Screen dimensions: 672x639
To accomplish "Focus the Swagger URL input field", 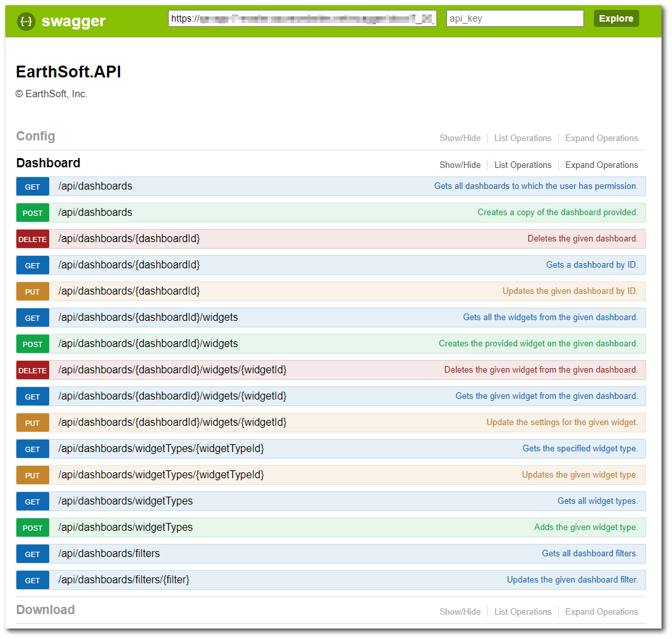I will [x=302, y=18].
